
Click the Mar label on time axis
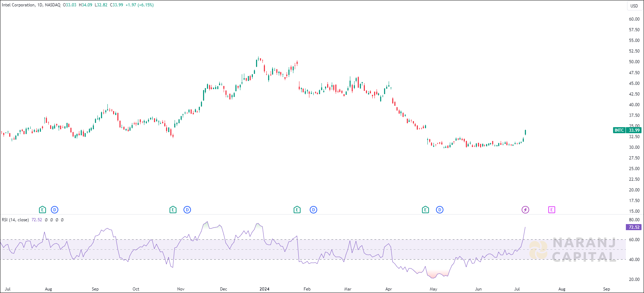click(348, 289)
